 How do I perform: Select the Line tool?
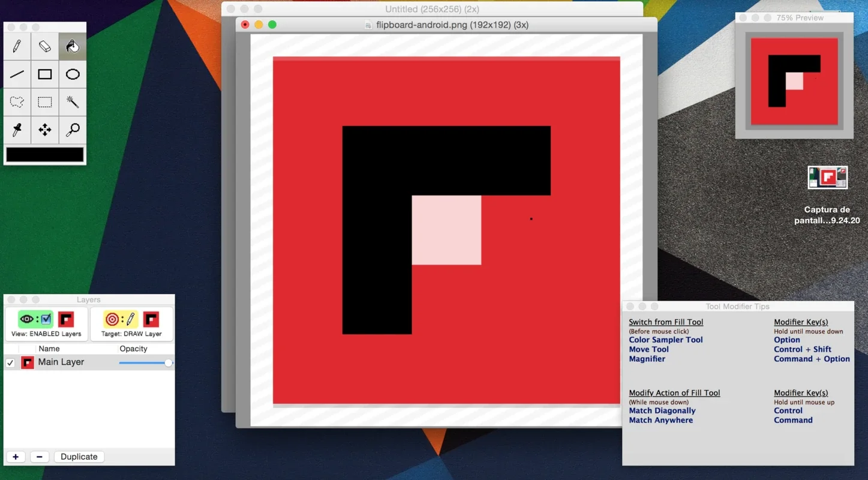click(x=17, y=74)
